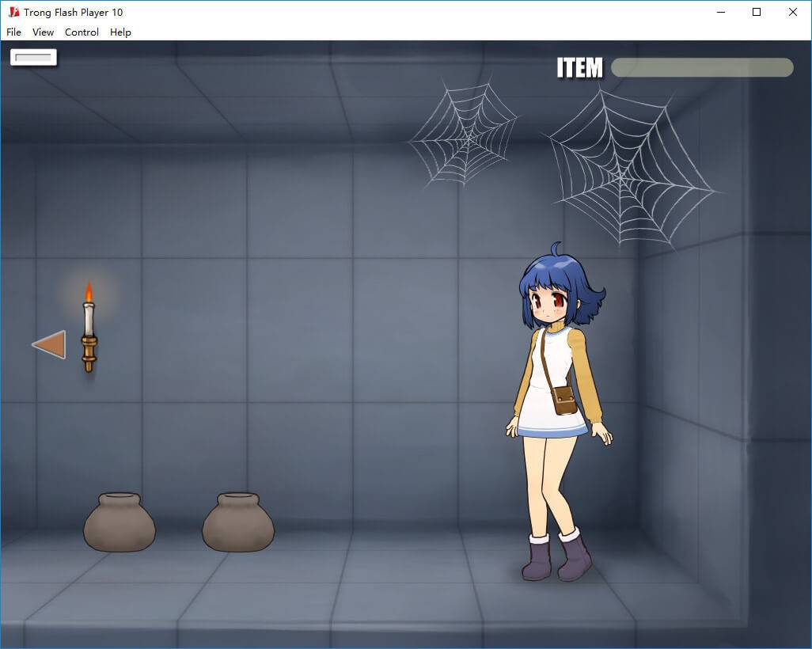
Task: Click the empty item inventory bar
Action: point(701,68)
